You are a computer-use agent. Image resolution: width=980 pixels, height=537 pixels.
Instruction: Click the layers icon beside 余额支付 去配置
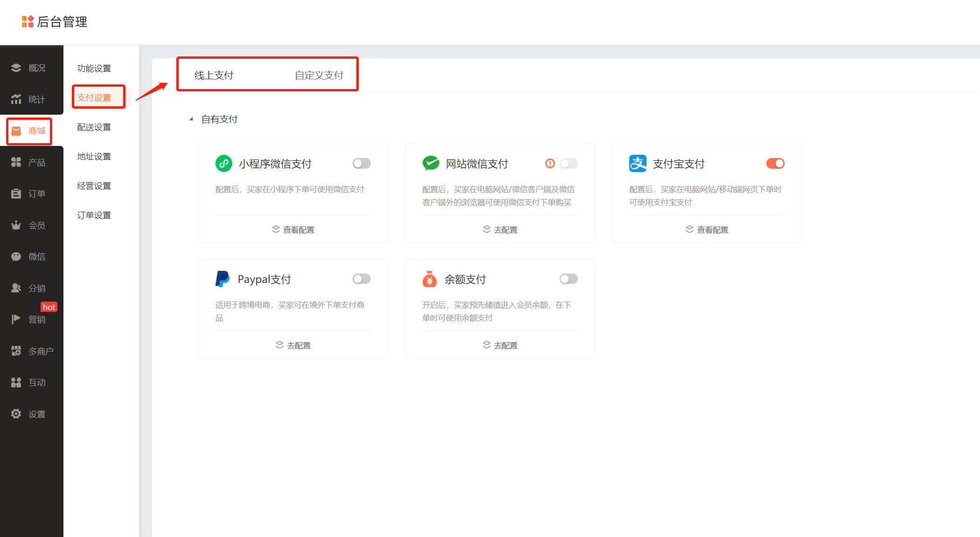487,344
